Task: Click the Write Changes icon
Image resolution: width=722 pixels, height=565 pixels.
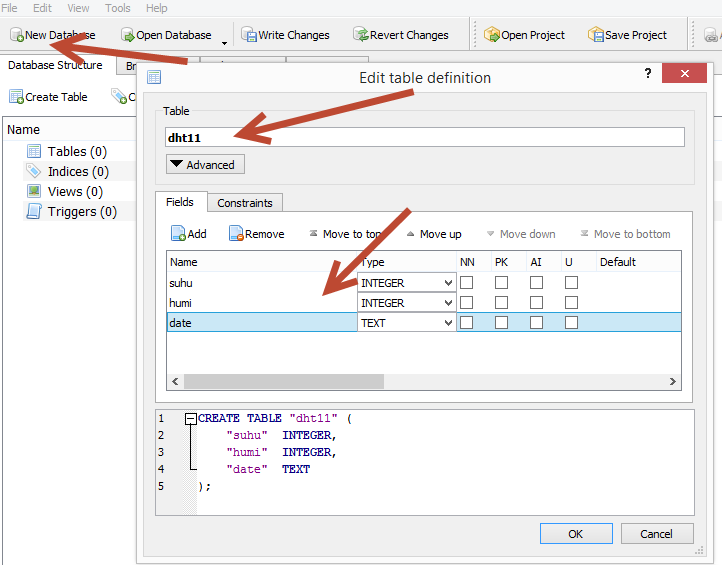Action: tap(249, 35)
